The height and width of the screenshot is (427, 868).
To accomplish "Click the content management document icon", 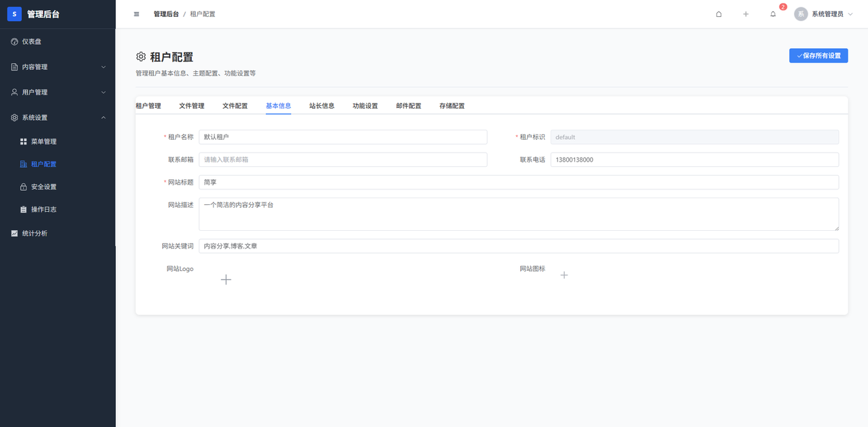I will pyautogui.click(x=15, y=67).
